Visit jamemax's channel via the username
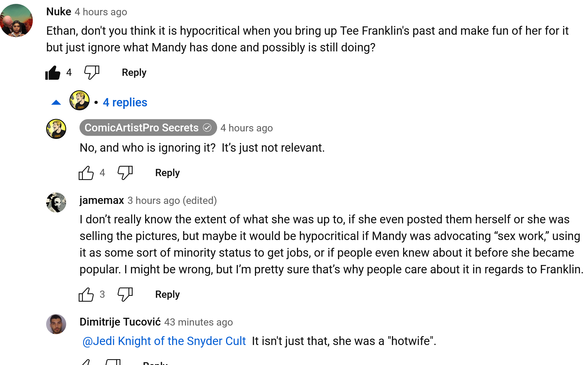 point(102,200)
